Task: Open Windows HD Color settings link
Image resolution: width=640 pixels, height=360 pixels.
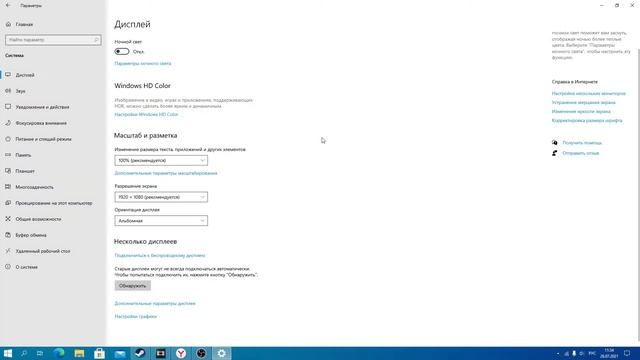Action: [x=146, y=114]
